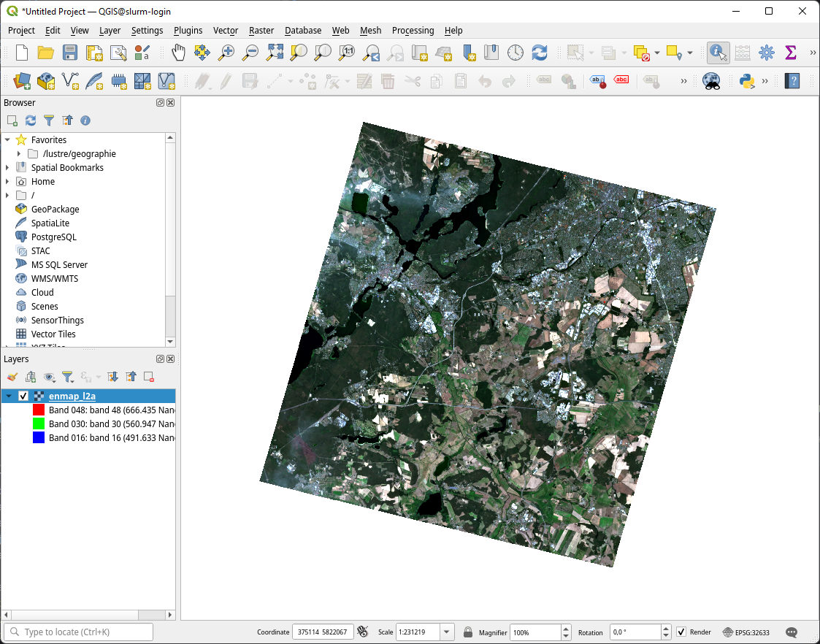Click the Browser panel scroll-down arrow

tap(170, 341)
